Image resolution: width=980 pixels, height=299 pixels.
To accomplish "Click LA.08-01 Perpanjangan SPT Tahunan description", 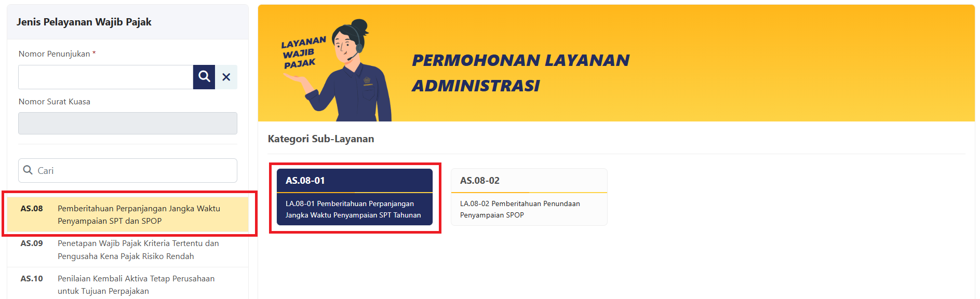I will (353, 209).
